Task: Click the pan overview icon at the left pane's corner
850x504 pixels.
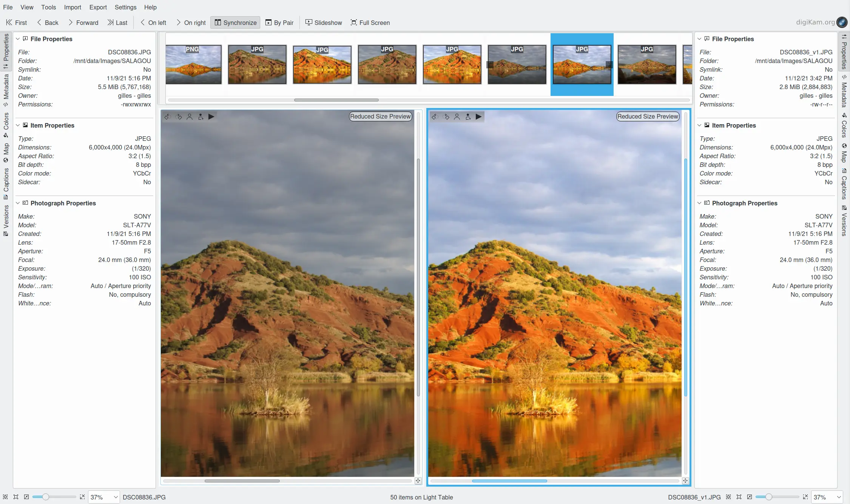Action: [418, 481]
